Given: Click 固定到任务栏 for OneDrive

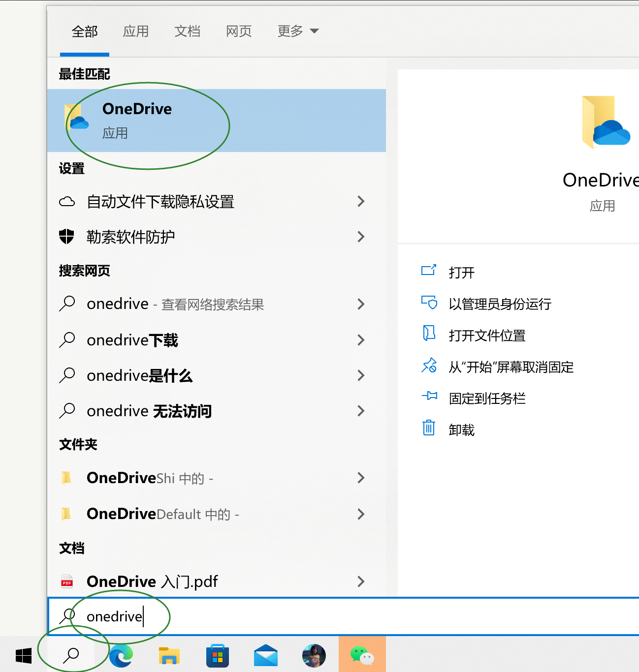Looking at the screenshot, I should tap(487, 398).
